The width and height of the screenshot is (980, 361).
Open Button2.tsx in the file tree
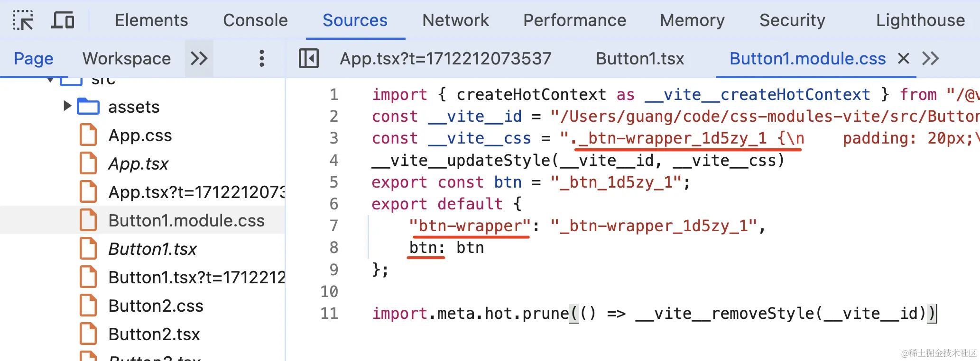(x=154, y=334)
